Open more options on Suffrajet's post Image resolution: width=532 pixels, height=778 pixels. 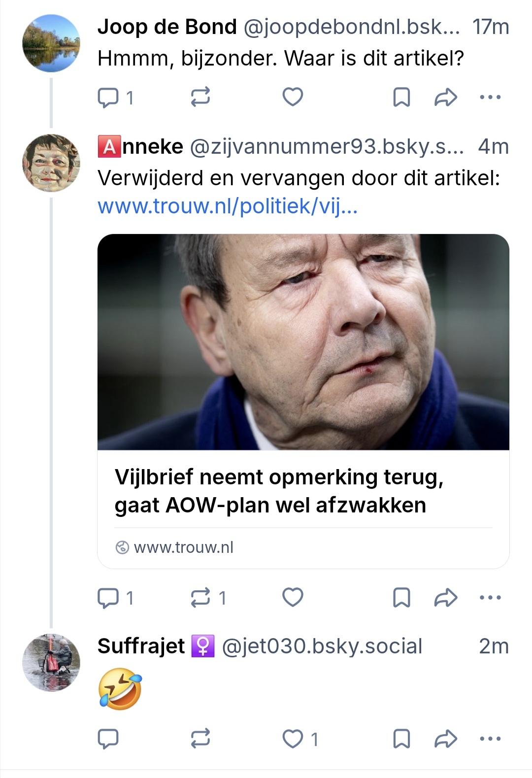point(490,739)
